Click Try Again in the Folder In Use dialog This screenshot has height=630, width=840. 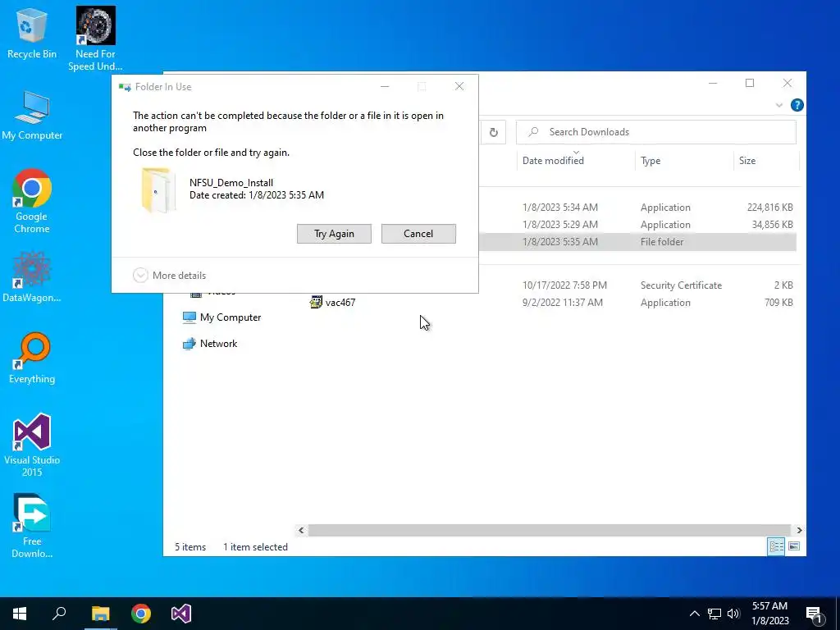click(335, 234)
